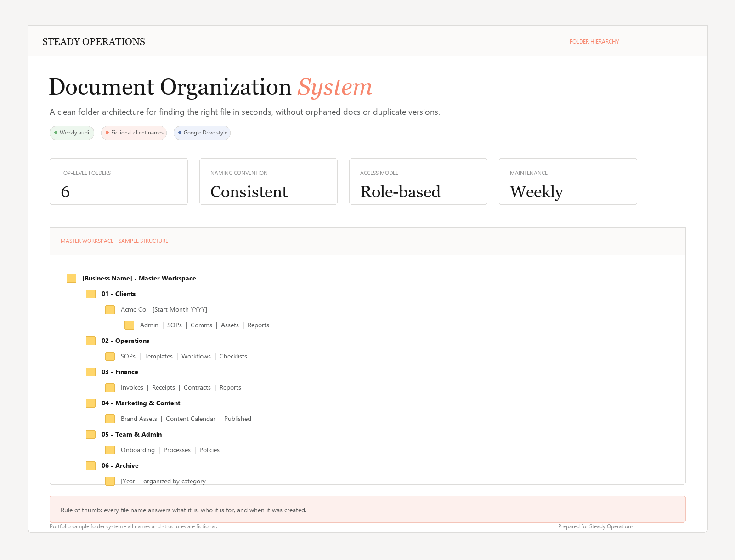Screen dimensions: 735x560
Task: Click the 'Rule of thumb' note text
Action: (183, 510)
